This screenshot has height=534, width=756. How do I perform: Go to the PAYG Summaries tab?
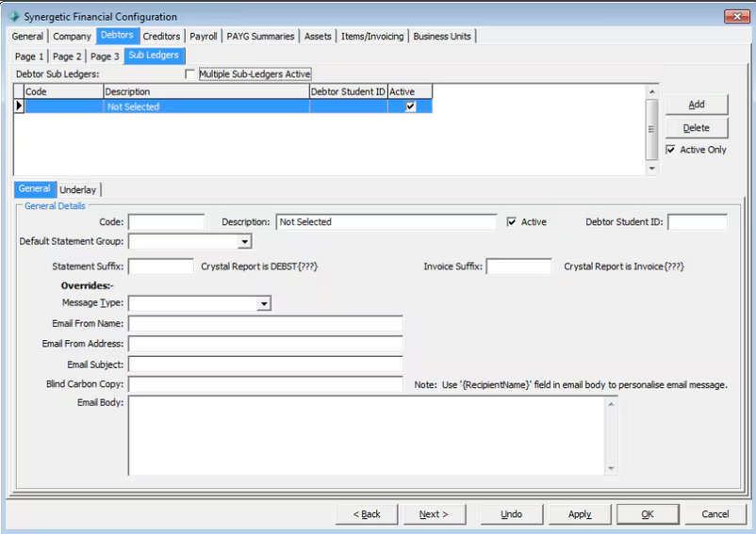click(260, 37)
